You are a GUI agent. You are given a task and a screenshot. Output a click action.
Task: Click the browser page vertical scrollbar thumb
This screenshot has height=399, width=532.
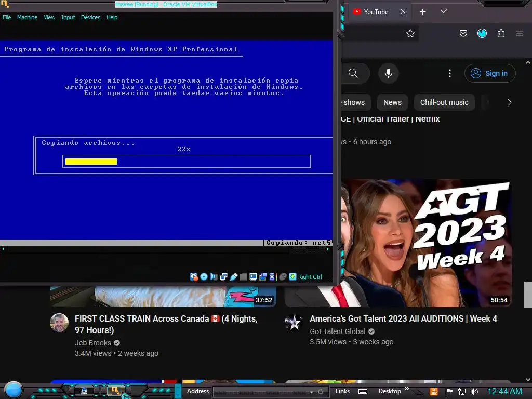click(528, 294)
